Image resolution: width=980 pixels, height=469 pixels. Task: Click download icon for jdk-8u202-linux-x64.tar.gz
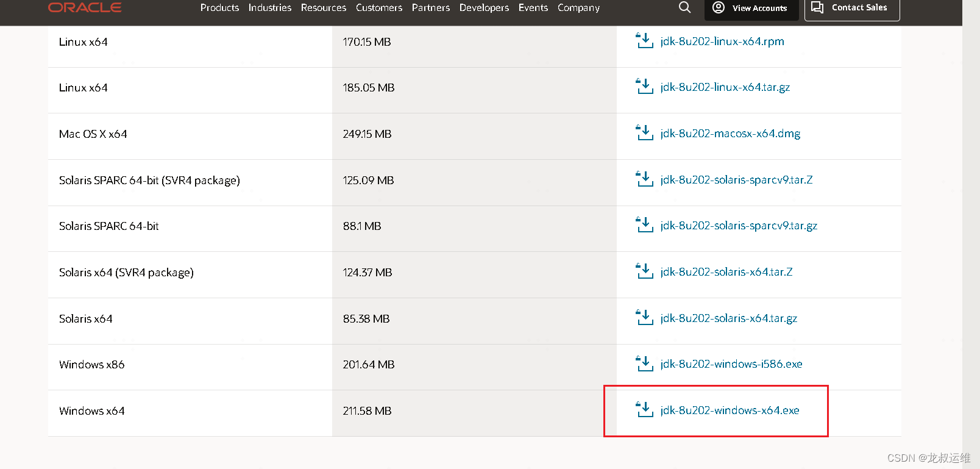point(644,87)
